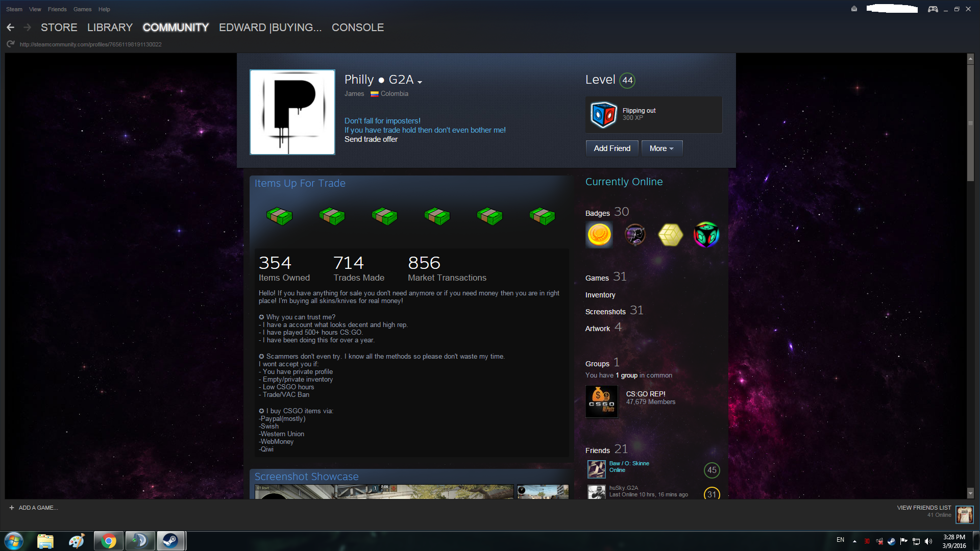Open the yellow hexagon gem badge
Viewport: 980px width, 551px height.
(x=671, y=235)
